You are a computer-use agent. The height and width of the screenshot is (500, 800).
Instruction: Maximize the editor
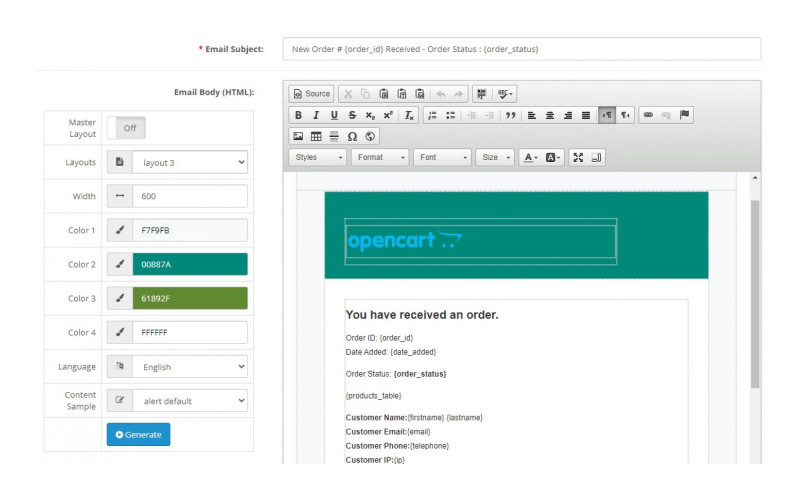tap(578, 158)
